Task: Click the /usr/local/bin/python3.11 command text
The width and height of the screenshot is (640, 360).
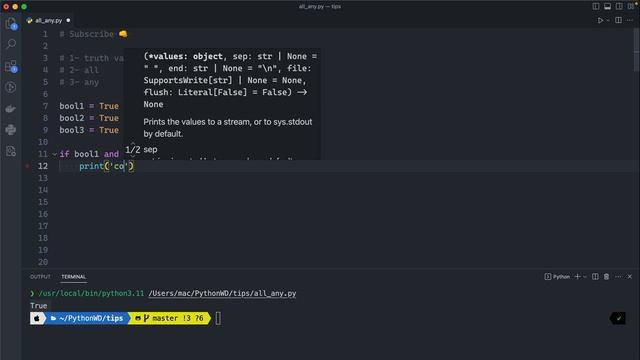Action: pos(91,293)
